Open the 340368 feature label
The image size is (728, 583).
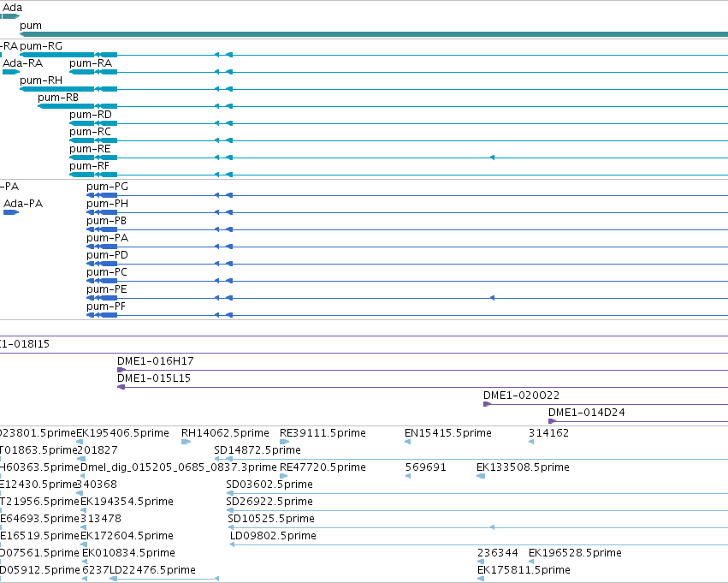pos(97,485)
